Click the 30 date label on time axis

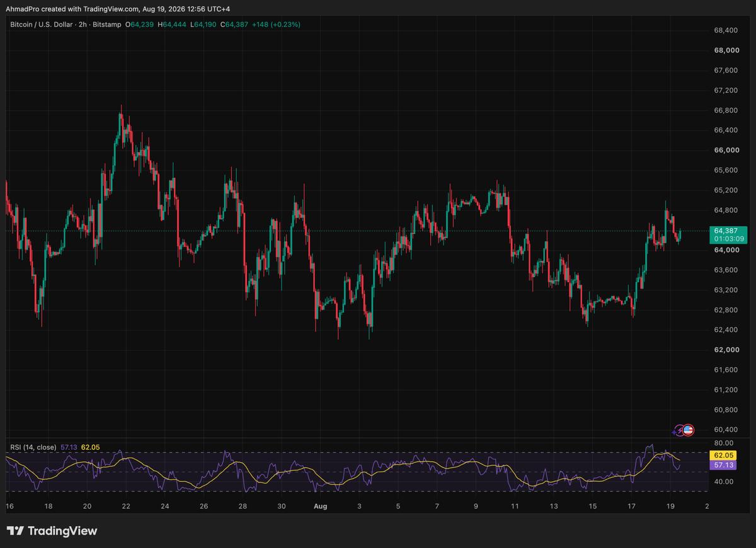coord(282,506)
